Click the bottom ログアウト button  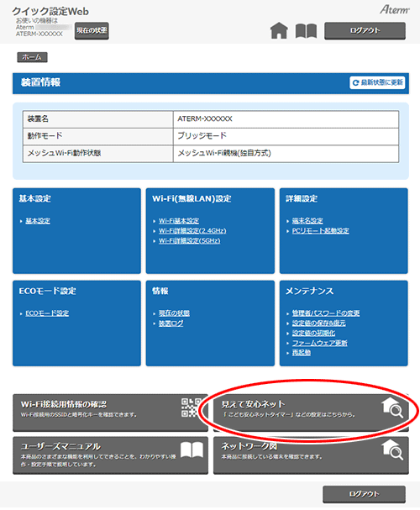364,494
